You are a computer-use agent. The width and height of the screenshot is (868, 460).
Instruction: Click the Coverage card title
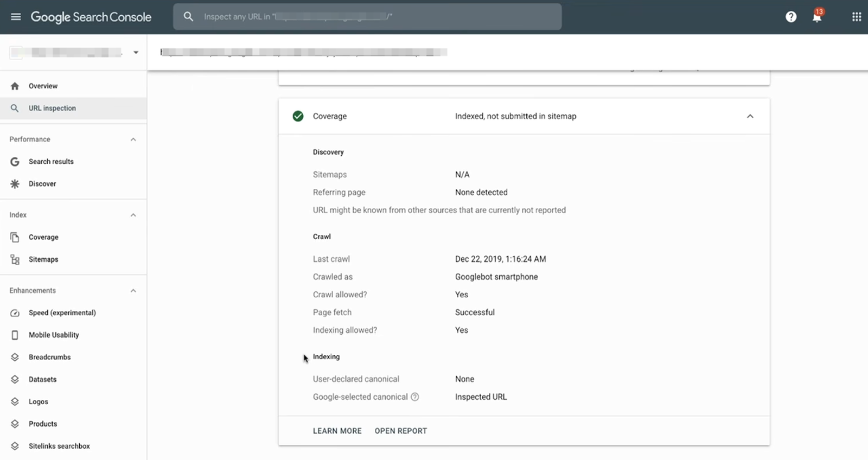click(x=330, y=116)
